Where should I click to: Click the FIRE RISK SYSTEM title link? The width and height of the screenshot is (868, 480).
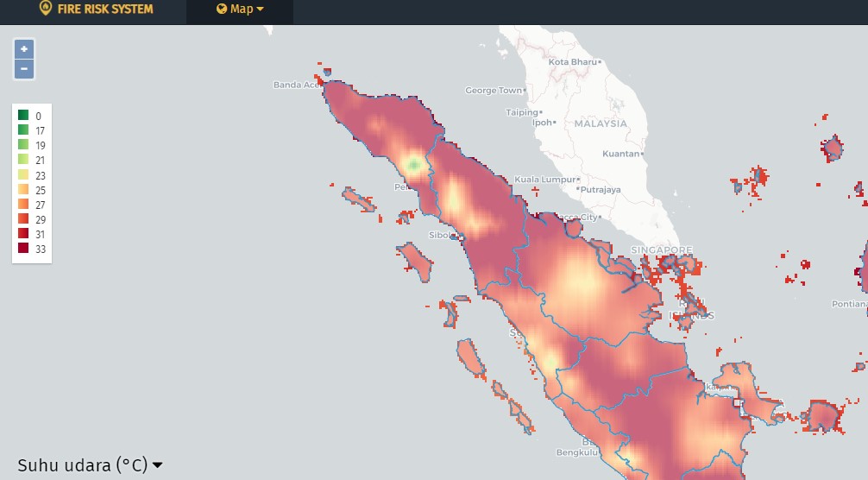point(105,9)
